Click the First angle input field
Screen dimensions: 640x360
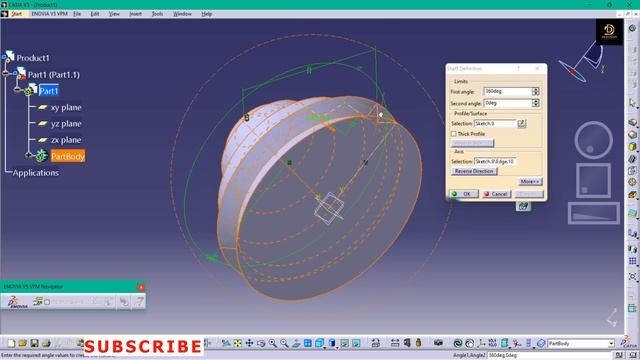(x=507, y=91)
